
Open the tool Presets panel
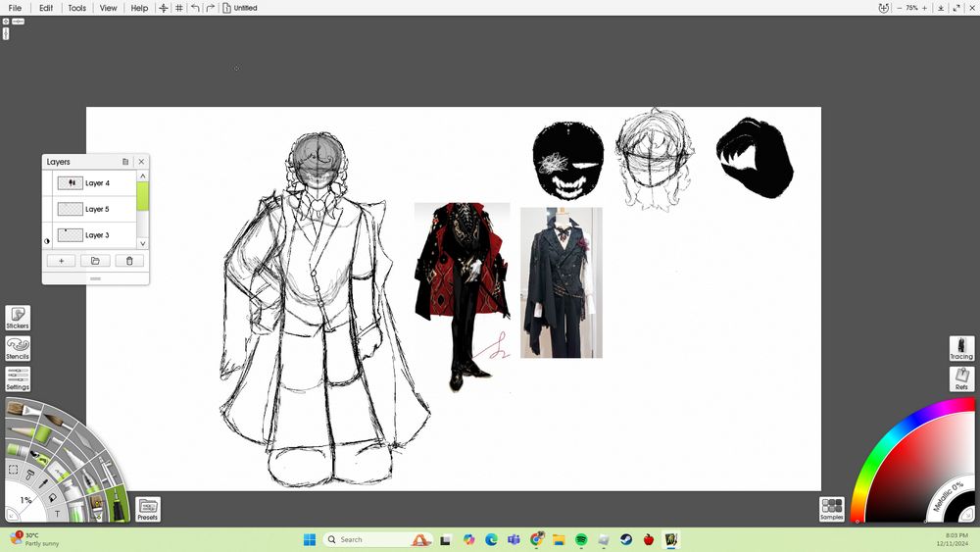pos(147,508)
